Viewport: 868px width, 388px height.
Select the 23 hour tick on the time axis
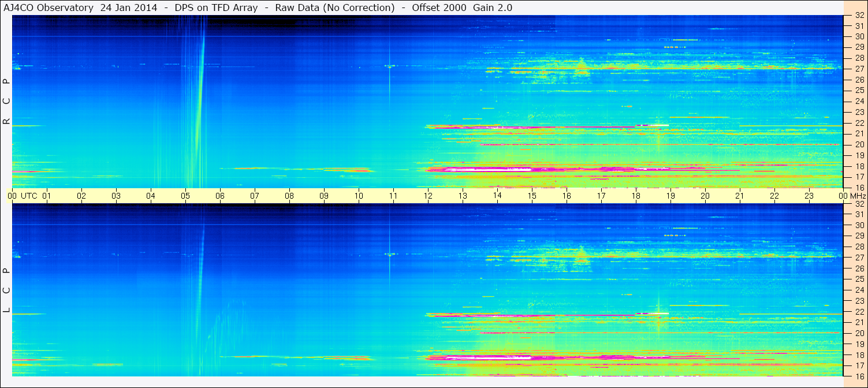pos(809,196)
